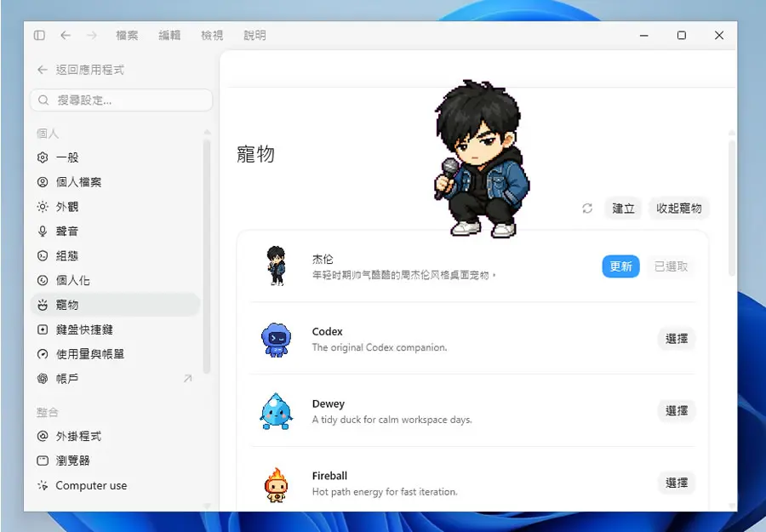Click the Dewey water drop pet icon
766x532 pixels.
point(276,411)
